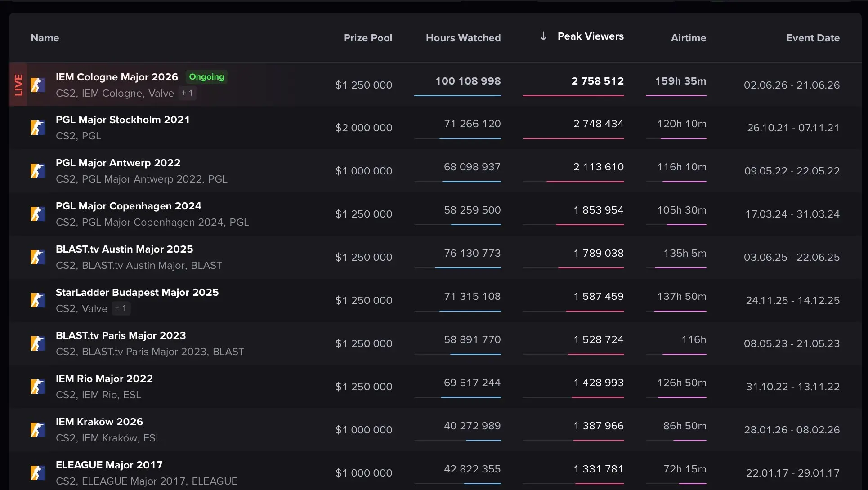This screenshot has height=490, width=868.
Task: Click the CS2 game icon for BLAST.tv Austin Major 2025
Action: click(38, 257)
